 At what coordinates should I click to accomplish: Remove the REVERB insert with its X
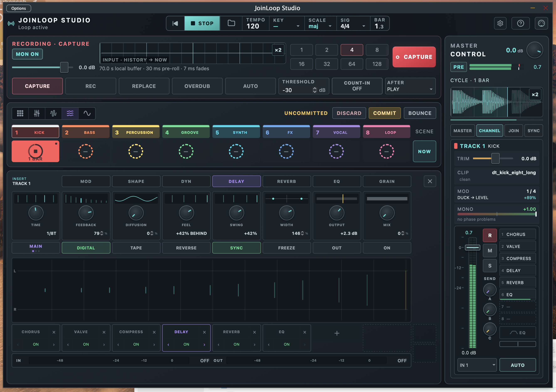(x=255, y=332)
